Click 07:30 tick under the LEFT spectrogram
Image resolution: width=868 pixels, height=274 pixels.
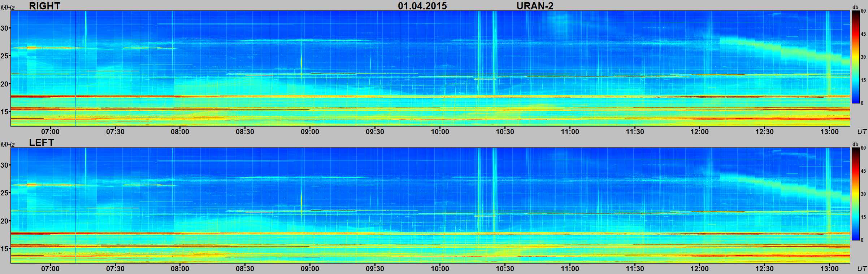coord(115,269)
